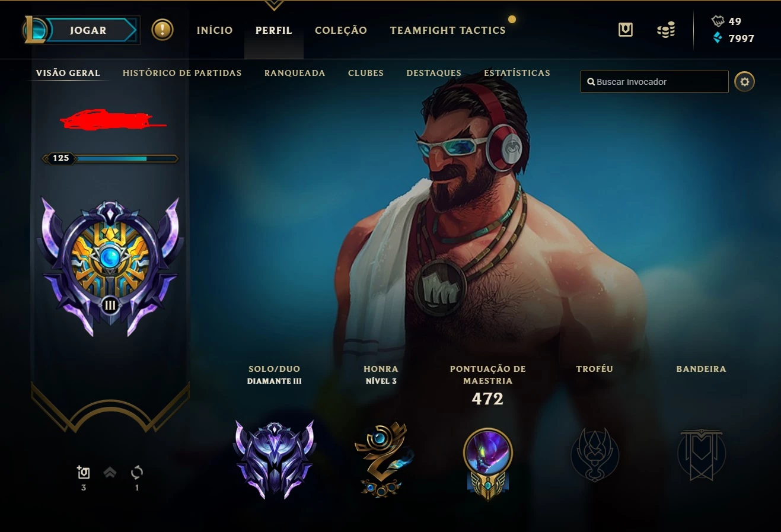Click the level 125 experience progress bar
781x532 pixels.
pyautogui.click(x=110, y=158)
